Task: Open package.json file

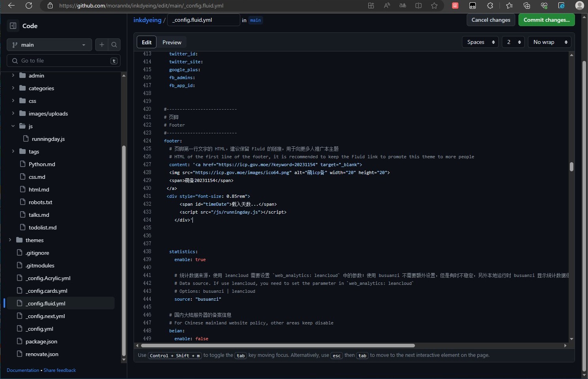Action: click(x=41, y=341)
